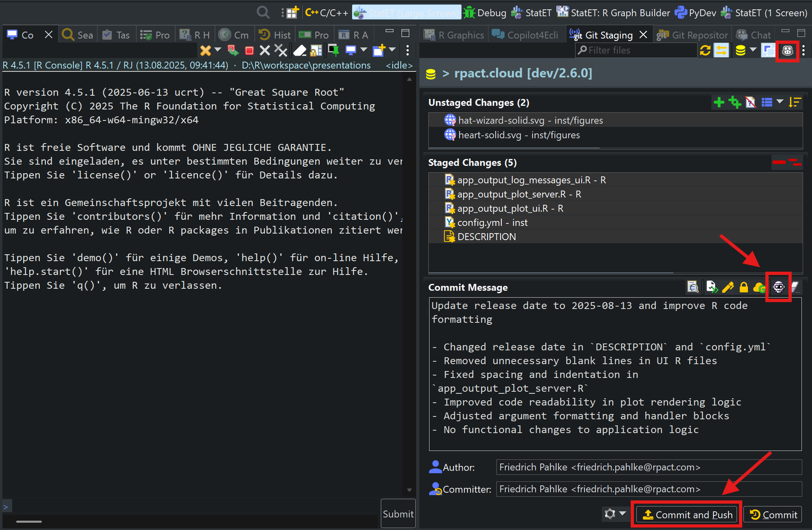Click the sign-off pen icon in Commit Message
Screen dimensions: 812x530
(x=728, y=287)
